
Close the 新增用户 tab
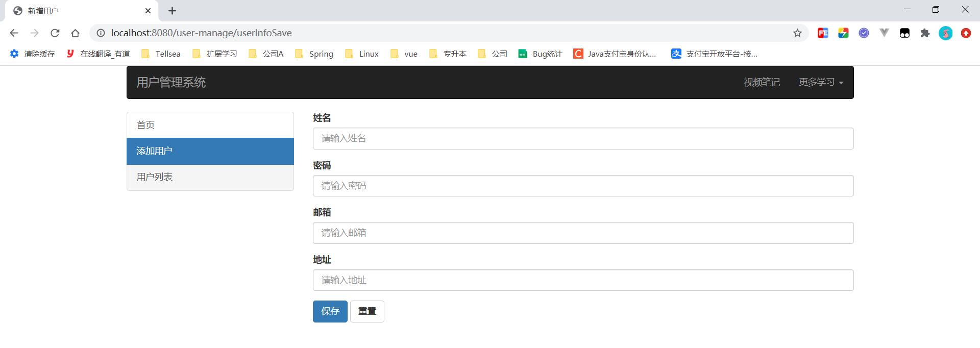pos(148,11)
